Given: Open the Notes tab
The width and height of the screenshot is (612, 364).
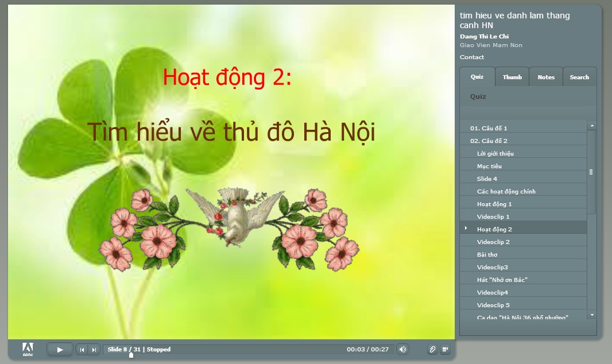Looking at the screenshot, I should click(546, 77).
